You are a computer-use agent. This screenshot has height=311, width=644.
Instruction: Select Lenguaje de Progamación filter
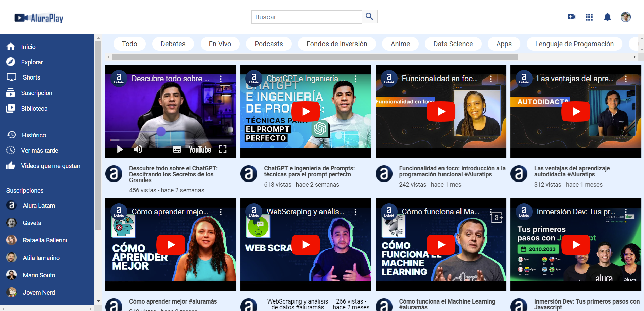pos(574,44)
